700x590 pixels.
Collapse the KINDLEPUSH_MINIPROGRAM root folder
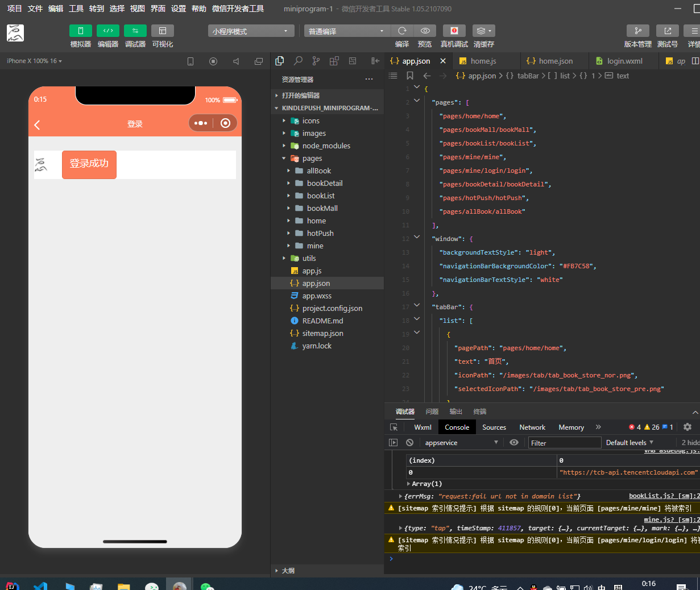pyautogui.click(x=328, y=108)
